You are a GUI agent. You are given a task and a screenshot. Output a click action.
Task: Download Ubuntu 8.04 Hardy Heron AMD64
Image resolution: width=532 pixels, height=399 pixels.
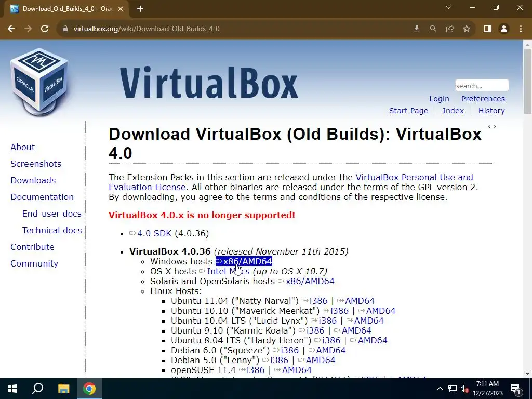coord(368,340)
